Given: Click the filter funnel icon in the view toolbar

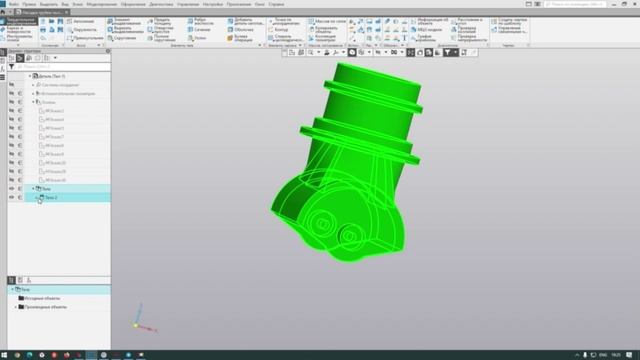Looking at the screenshot, I should 447,52.
